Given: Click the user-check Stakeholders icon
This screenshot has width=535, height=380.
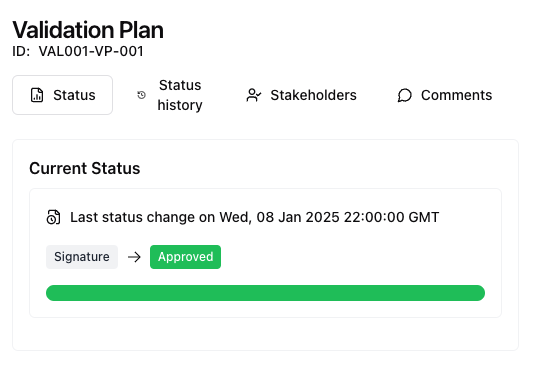Looking at the screenshot, I should pos(254,95).
